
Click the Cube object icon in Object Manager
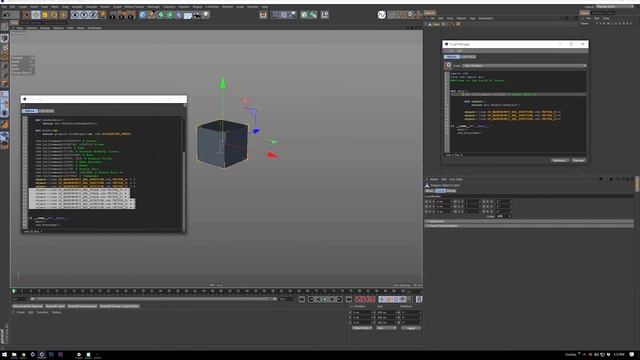pyautogui.click(x=430, y=24)
